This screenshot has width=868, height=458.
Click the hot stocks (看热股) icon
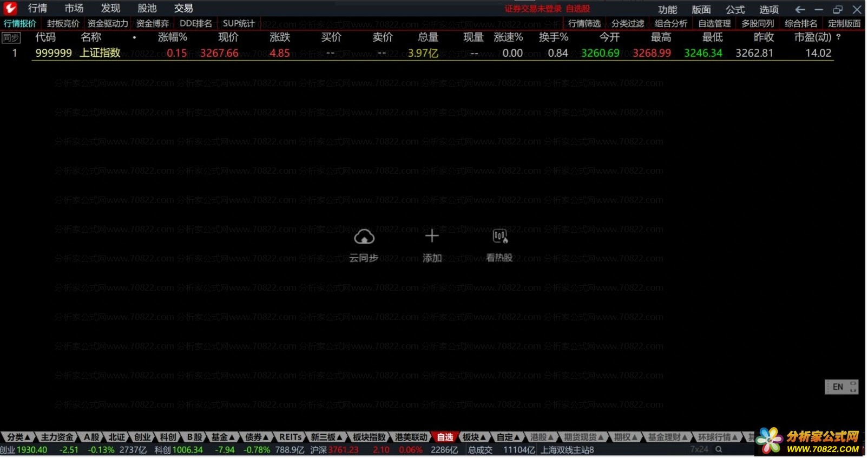click(499, 236)
